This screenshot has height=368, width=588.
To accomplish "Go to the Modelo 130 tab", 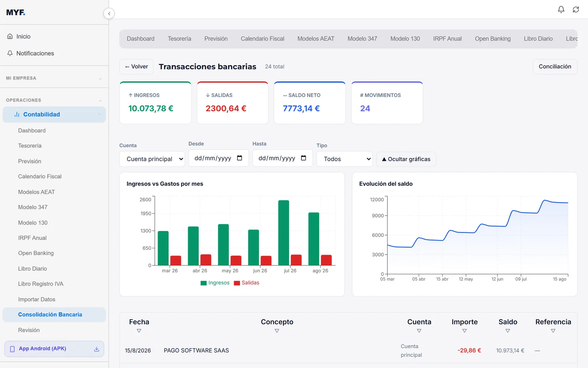I will (405, 39).
